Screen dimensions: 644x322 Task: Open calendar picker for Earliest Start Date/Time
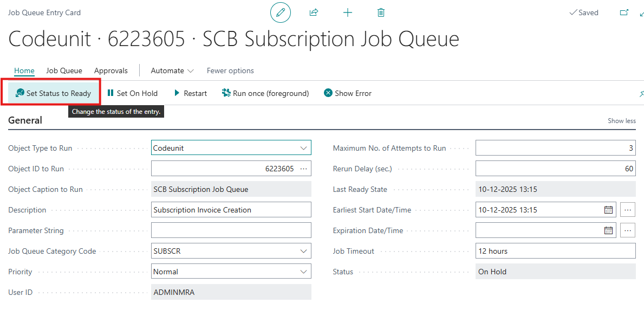(x=608, y=210)
